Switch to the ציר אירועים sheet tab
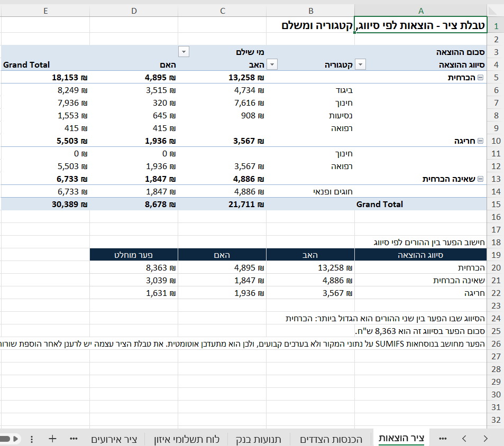Viewport: 504px width, 446px height. click(x=114, y=439)
